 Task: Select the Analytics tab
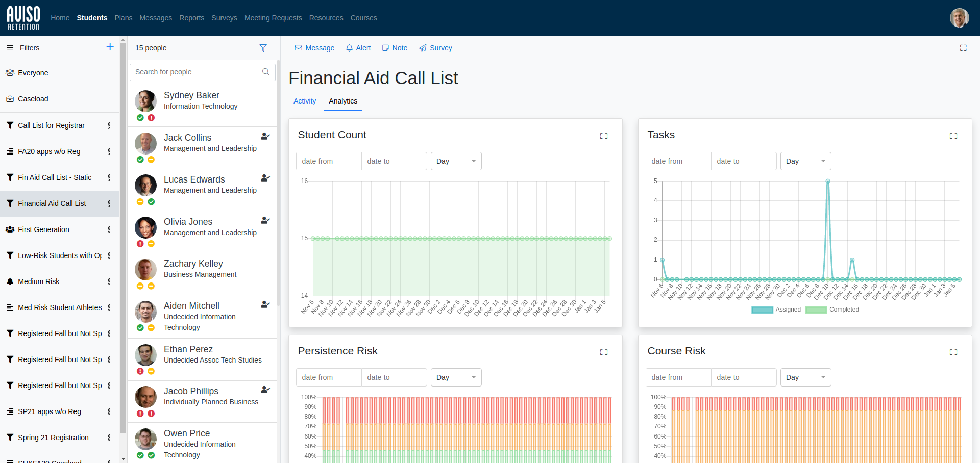[343, 101]
